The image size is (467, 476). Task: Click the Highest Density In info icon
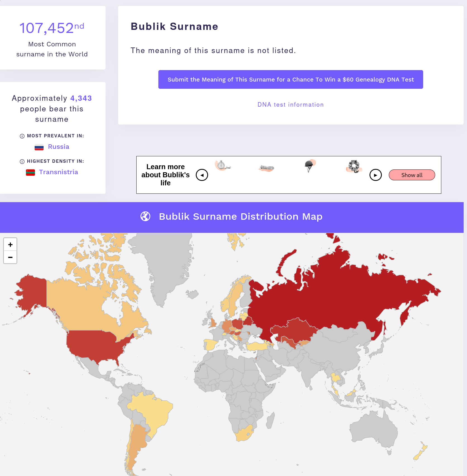click(x=22, y=162)
